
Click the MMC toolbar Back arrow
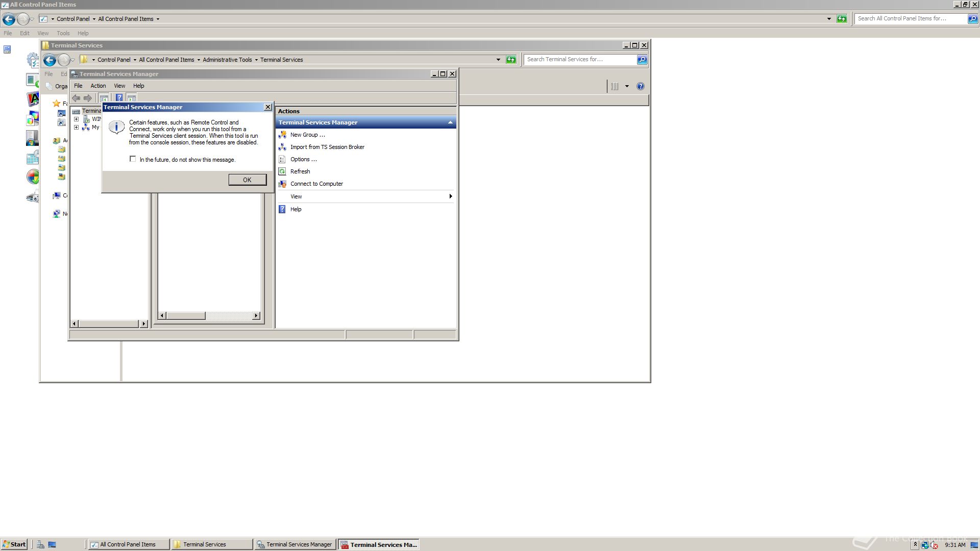pyautogui.click(x=76, y=98)
